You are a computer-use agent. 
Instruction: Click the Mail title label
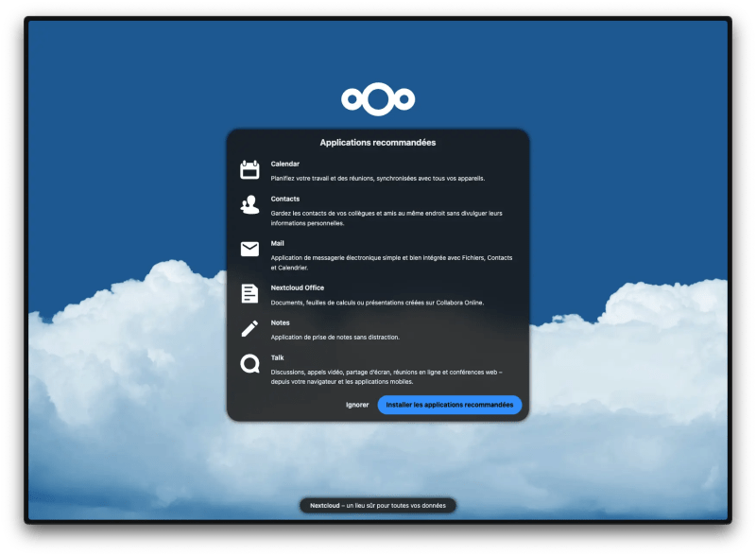[x=280, y=242]
